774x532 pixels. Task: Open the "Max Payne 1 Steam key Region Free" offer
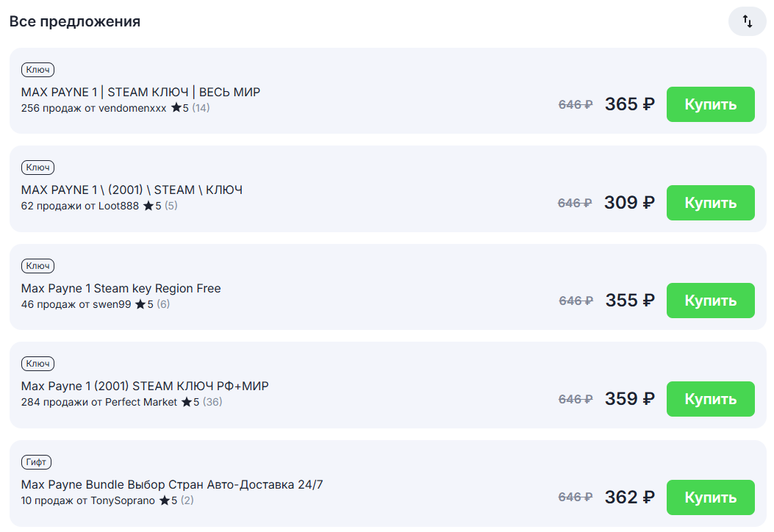point(121,288)
